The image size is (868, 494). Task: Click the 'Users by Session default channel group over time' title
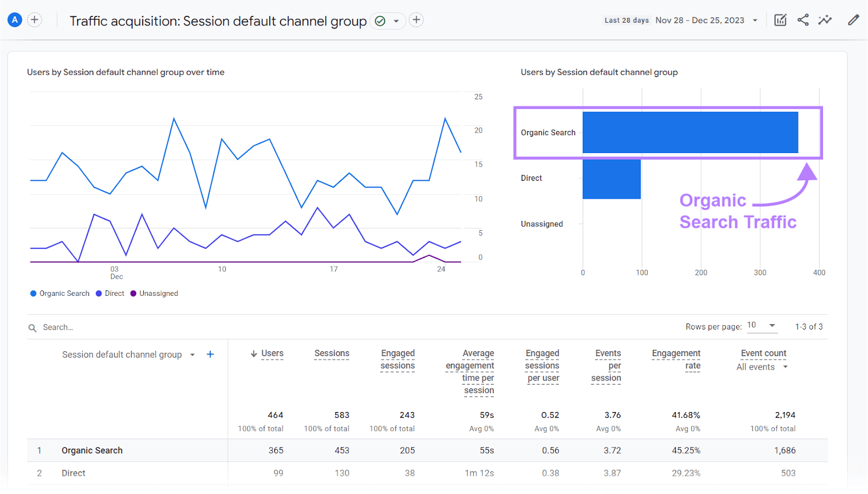(x=126, y=72)
